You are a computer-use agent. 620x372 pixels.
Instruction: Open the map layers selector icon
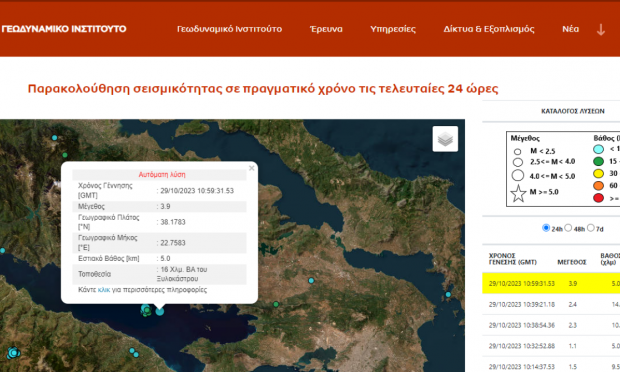[445, 139]
